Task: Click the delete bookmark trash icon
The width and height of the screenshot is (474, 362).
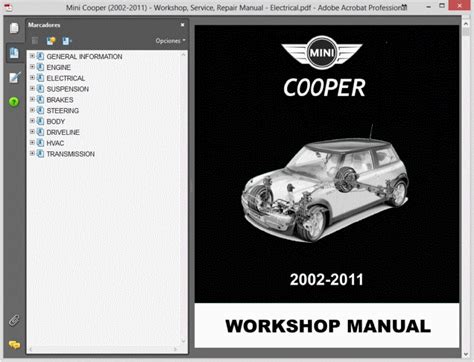Action: click(35, 41)
